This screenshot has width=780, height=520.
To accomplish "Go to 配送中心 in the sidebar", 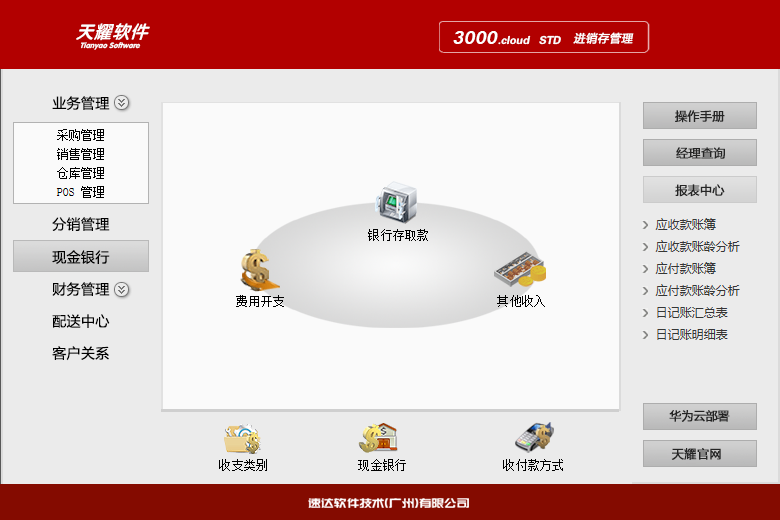I will (x=81, y=321).
